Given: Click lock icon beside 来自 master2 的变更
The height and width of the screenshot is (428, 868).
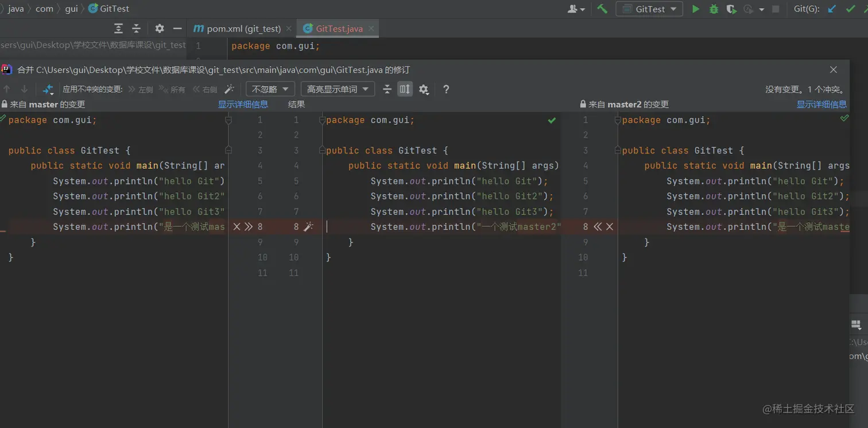Looking at the screenshot, I should (x=583, y=105).
